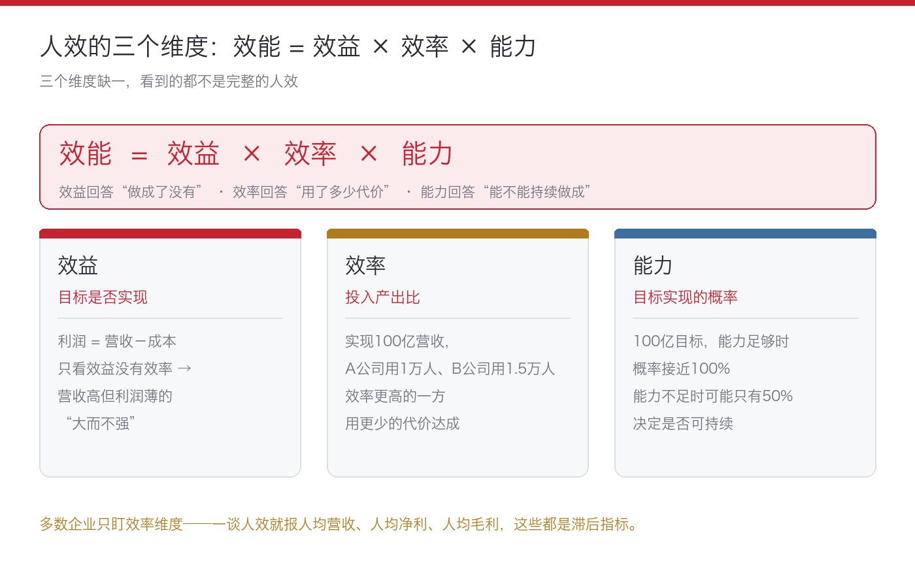Click the line "营收高但利润薄的"
The height and width of the screenshot is (588, 915).
click(x=115, y=396)
